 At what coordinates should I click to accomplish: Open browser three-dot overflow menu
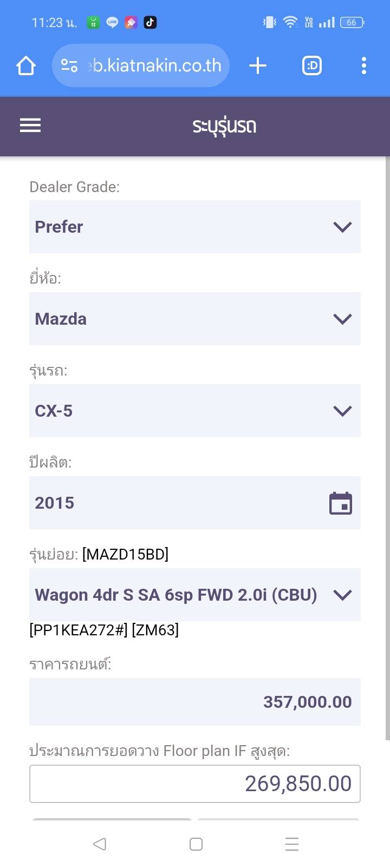tap(363, 66)
